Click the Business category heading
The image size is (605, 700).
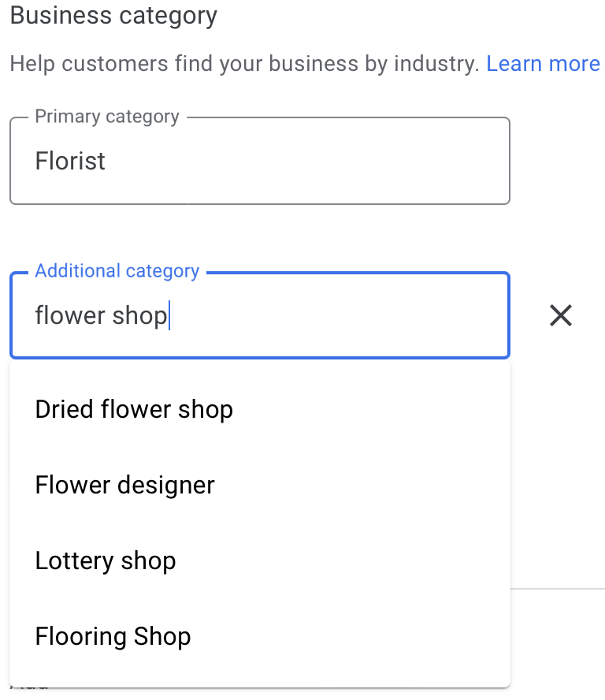113,15
